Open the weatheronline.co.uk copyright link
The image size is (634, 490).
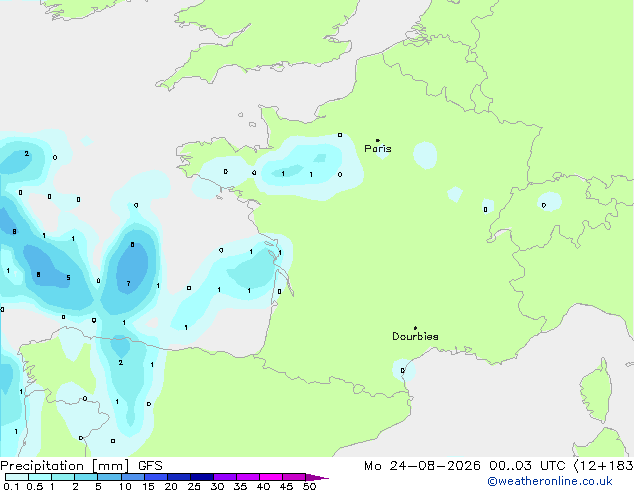[x=550, y=481]
